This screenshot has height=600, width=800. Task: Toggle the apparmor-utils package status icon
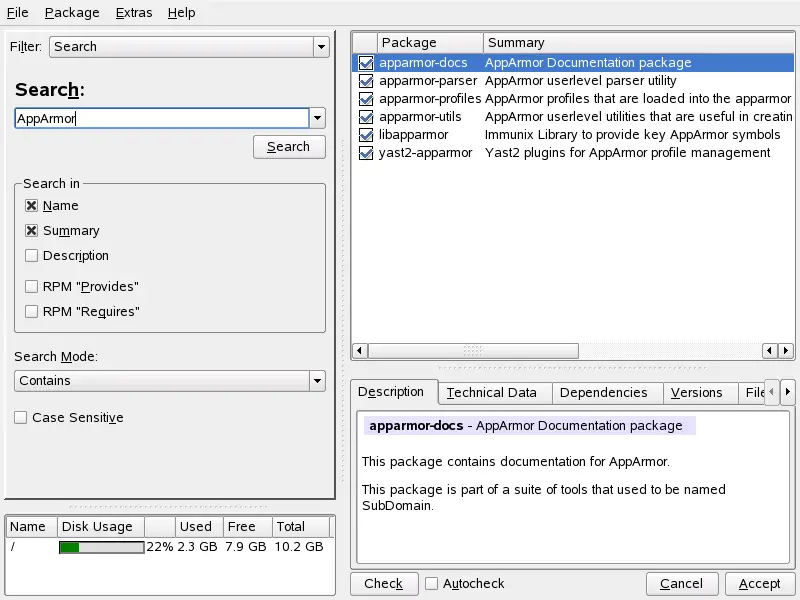point(366,117)
